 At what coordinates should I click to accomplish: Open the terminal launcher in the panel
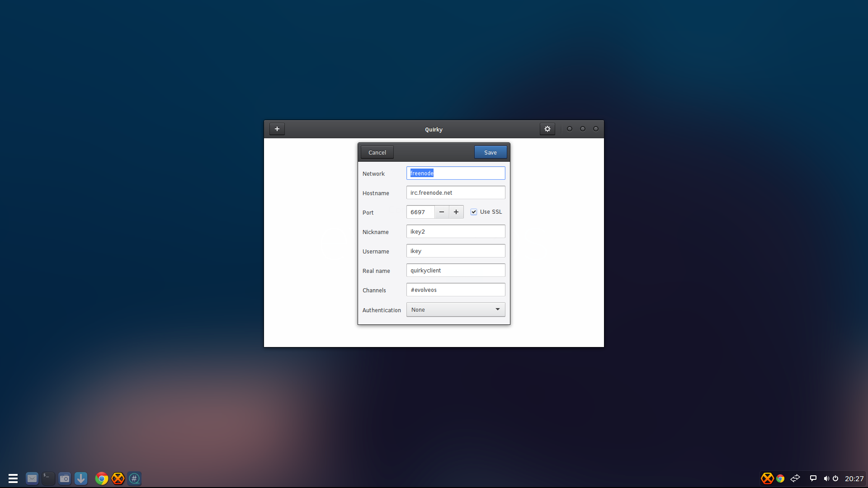click(48, 479)
